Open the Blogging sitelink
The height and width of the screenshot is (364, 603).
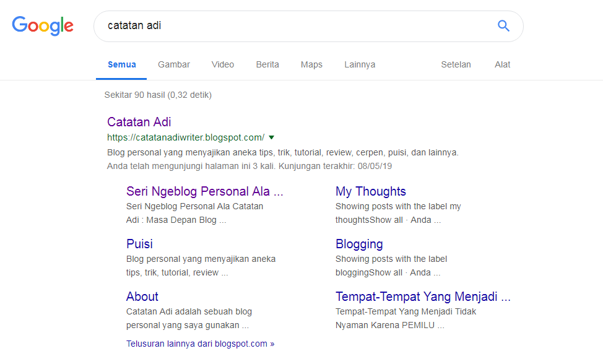point(359,244)
